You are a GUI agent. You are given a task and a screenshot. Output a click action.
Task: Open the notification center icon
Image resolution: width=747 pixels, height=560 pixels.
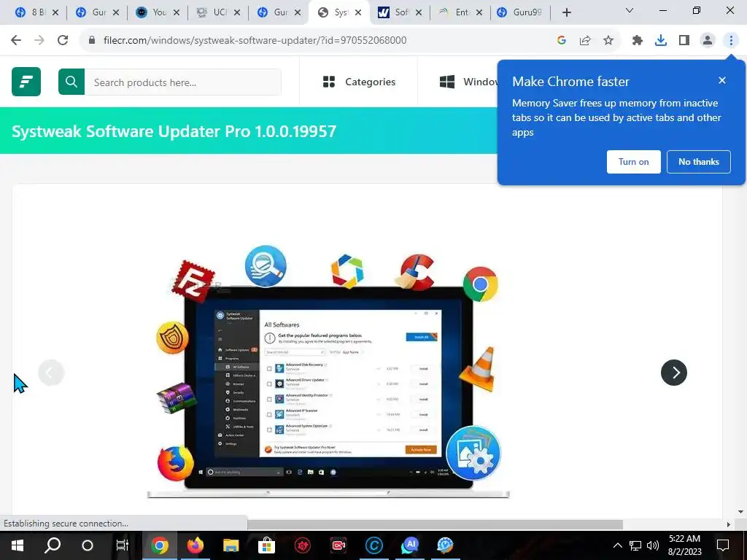723,545
